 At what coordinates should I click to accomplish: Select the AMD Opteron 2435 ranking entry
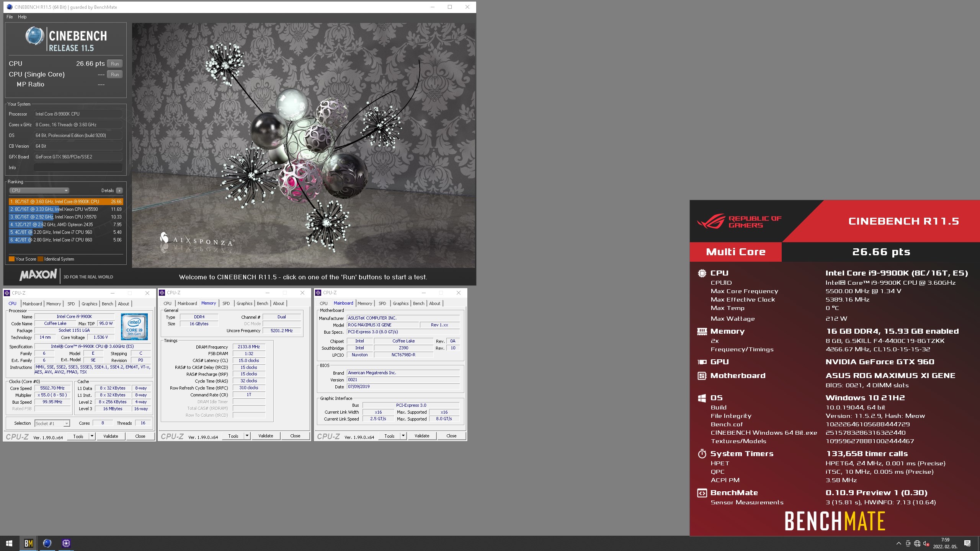point(66,225)
